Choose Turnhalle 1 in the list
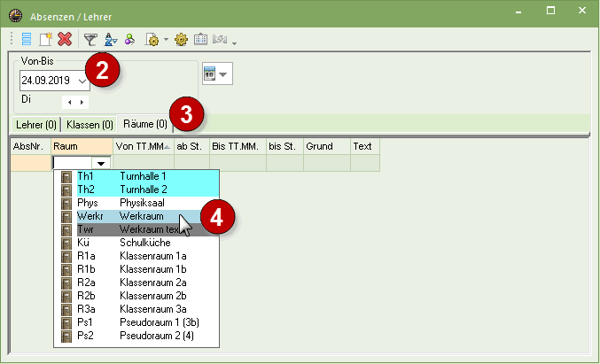Image resolution: width=600 pixels, height=364 pixels. pyautogui.click(x=143, y=176)
